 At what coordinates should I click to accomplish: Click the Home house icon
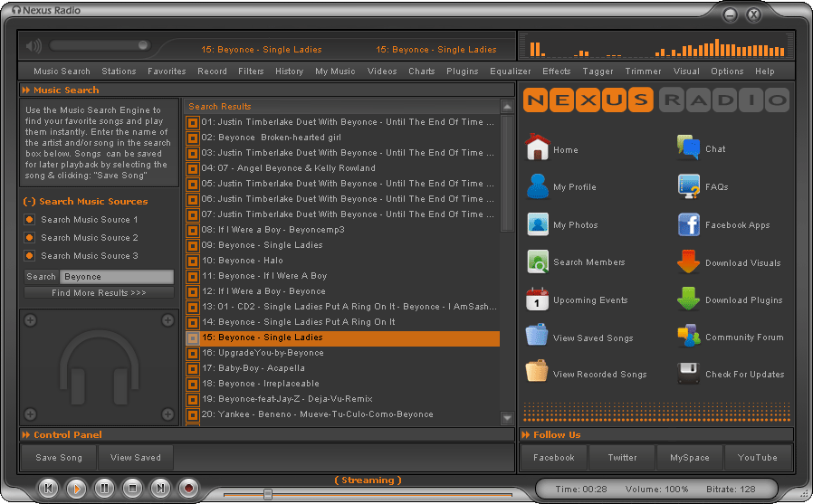(x=537, y=147)
